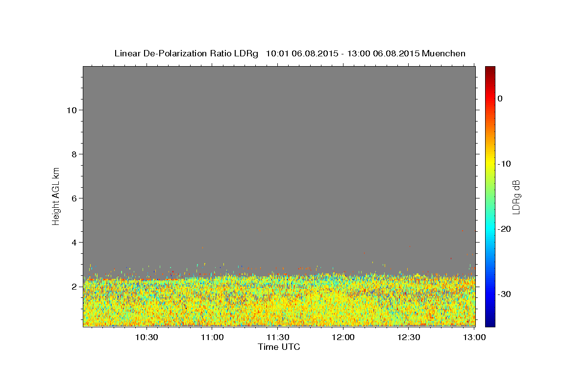Viewport: 588px width, 392px height.
Task: Click the 'LDRg dB' colorbar label
Action: click(516, 196)
